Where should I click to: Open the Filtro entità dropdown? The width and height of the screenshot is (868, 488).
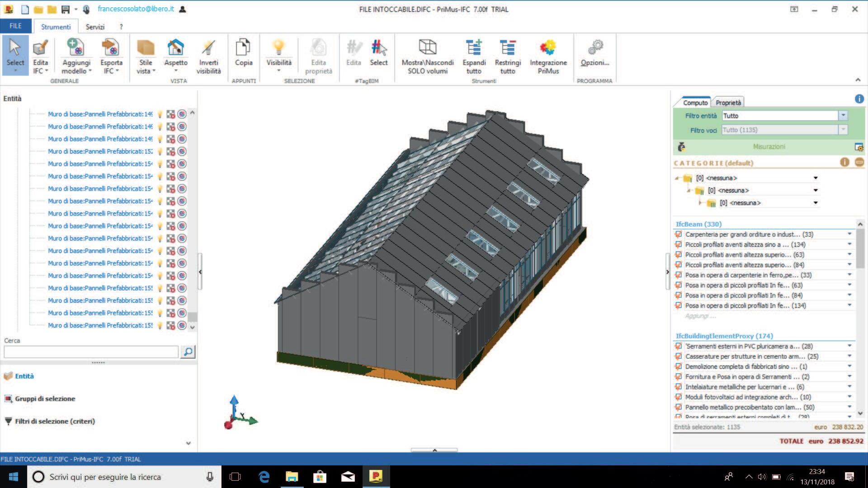click(843, 116)
